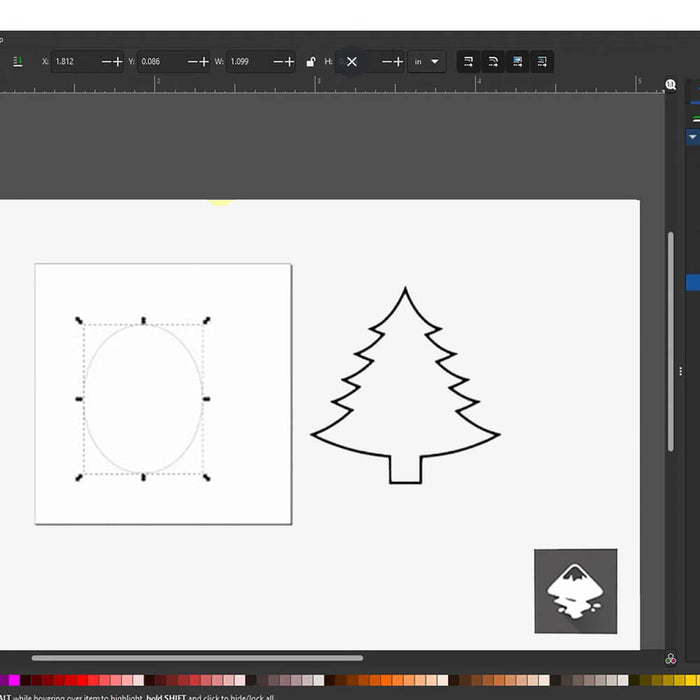Decrease the X value with minus
The width and height of the screenshot is (700, 700).
click(106, 62)
